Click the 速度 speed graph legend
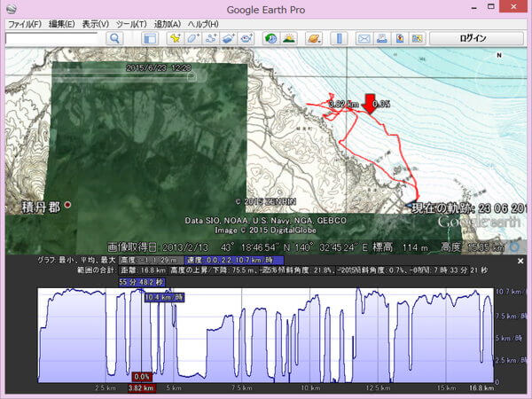532x399 pixels. pyautogui.click(x=234, y=260)
